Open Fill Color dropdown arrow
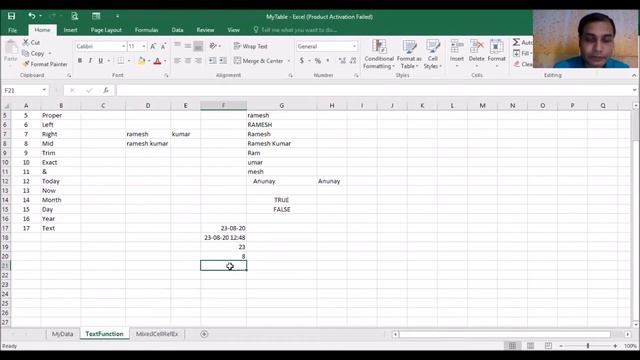 tap(149, 61)
